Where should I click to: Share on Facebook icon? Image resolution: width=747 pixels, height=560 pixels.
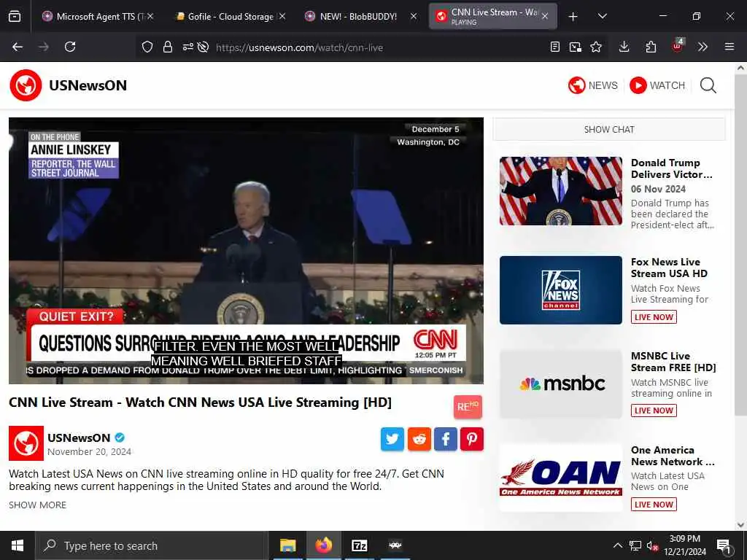[446, 439]
